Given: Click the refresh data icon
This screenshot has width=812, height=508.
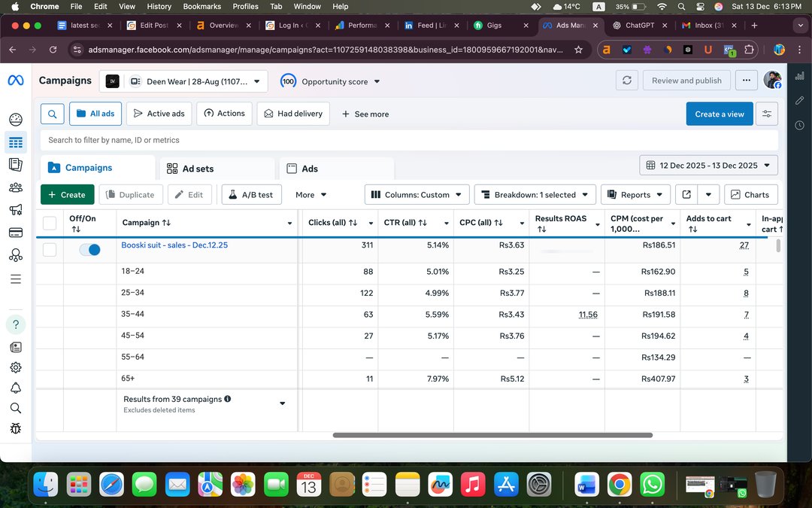Looking at the screenshot, I should pyautogui.click(x=627, y=81).
